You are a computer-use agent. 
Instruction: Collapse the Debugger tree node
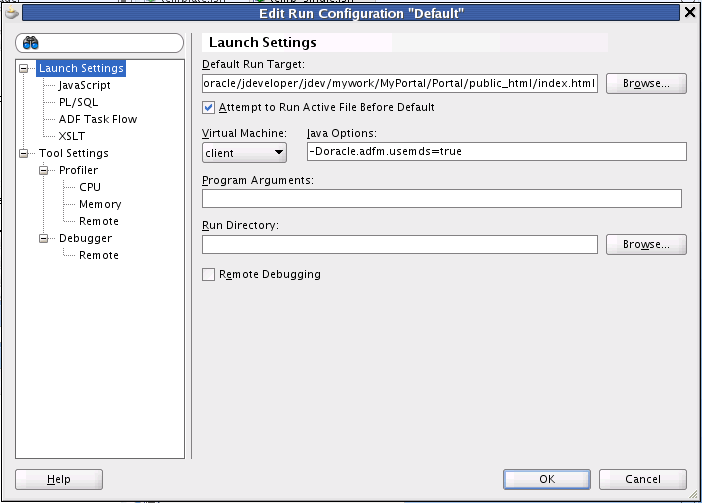[43, 239]
